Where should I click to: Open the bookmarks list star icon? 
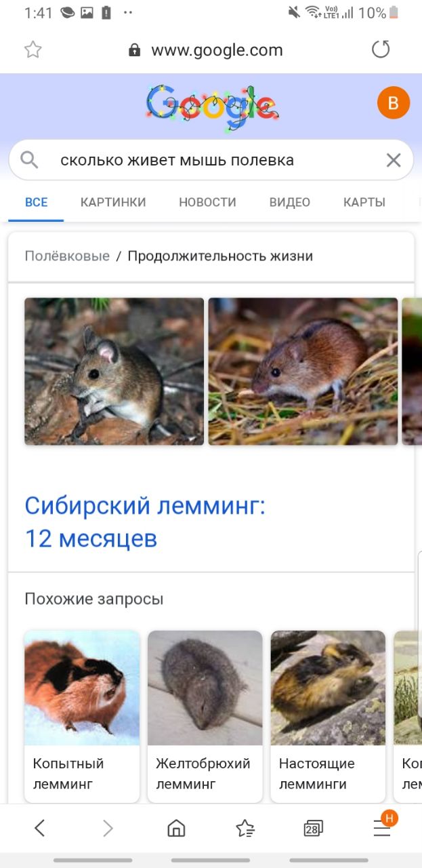coord(245,827)
